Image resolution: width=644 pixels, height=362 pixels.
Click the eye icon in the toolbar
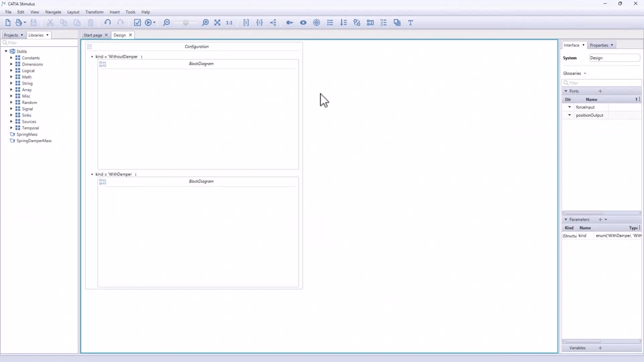click(x=303, y=23)
